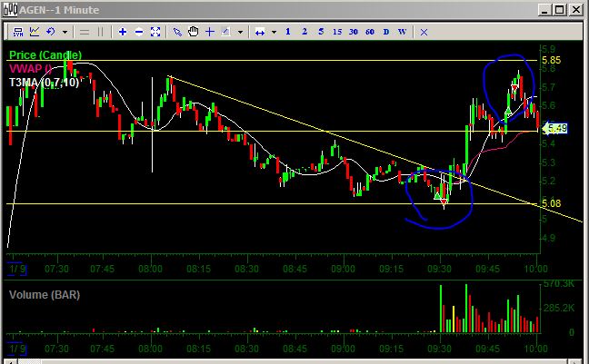The height and width of the screenshot is (364, 589).
Task: Click the blue X icon in the toolbar
Action: pos(424,33)
